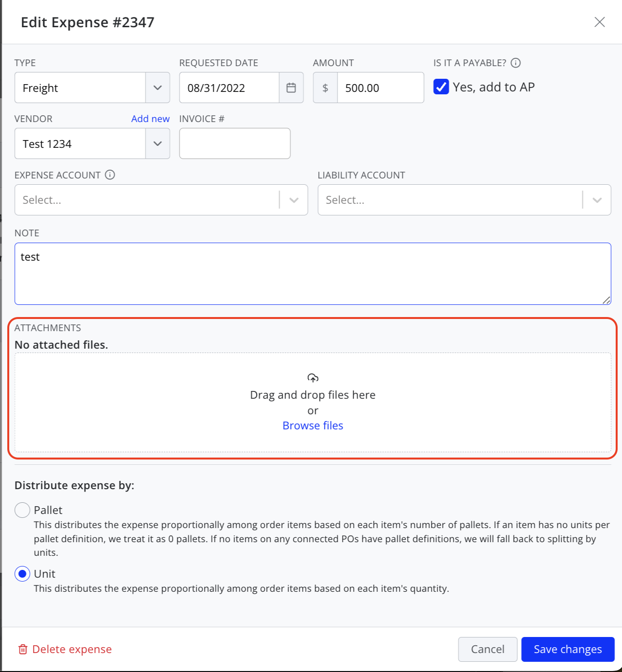Close the Edit Expense dialog

point(600,22)
